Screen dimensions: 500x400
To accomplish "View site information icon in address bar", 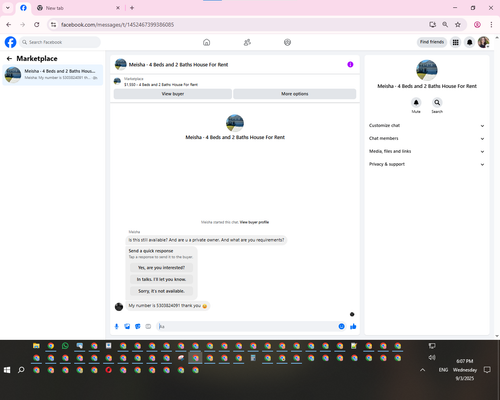I will pyautogui.click(x=54, y=25).
